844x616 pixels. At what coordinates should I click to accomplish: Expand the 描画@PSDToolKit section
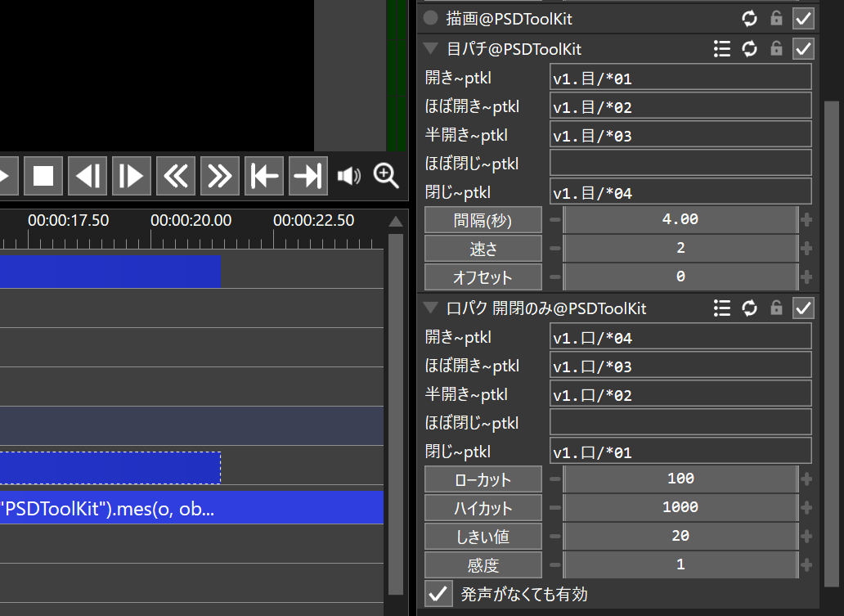point(431,18)
